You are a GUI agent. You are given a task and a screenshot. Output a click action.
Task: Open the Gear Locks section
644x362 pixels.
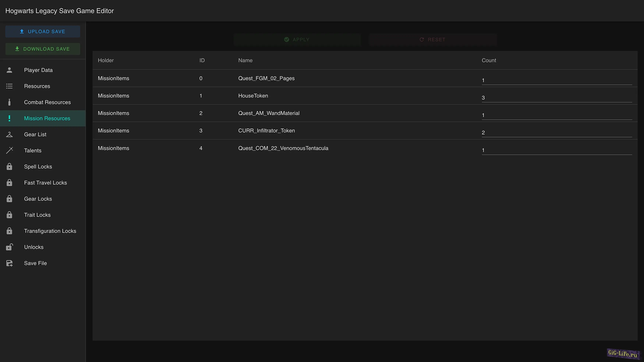(x=38, y=199)
